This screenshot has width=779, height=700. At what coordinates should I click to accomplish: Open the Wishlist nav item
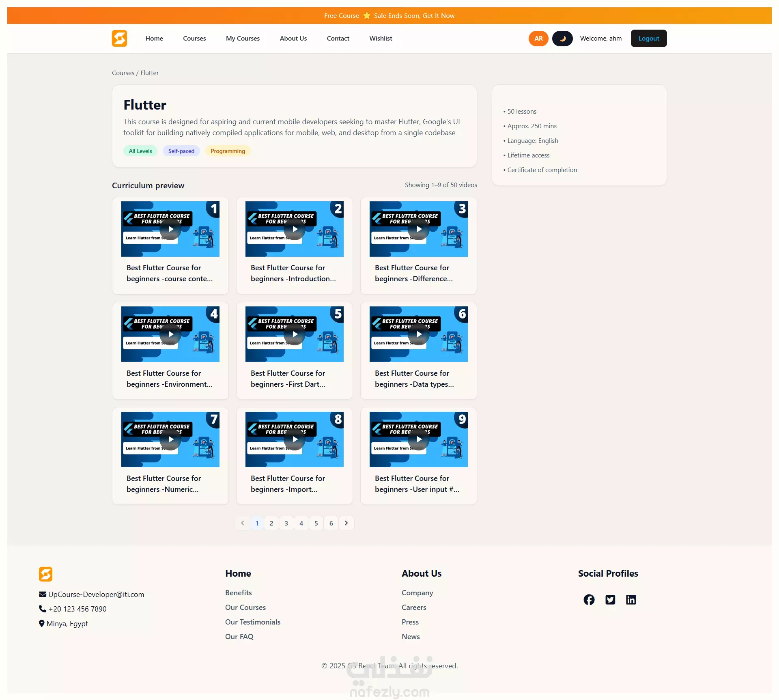[380, 38]
